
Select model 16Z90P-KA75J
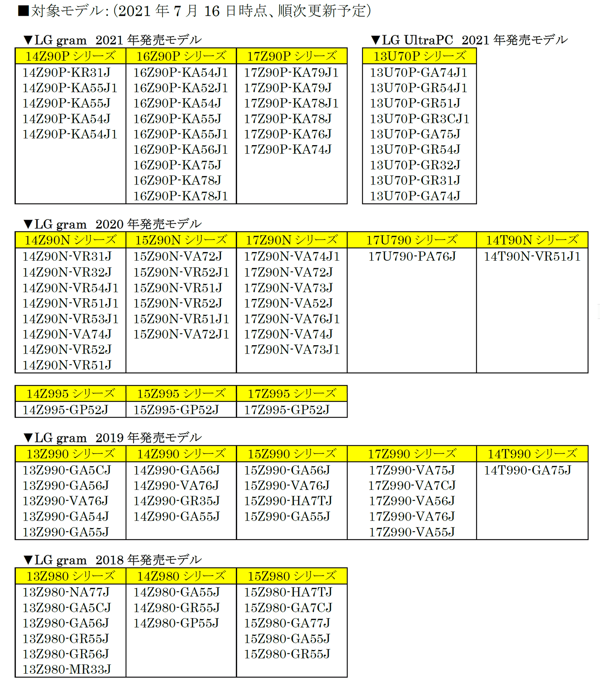click(177, 165)
